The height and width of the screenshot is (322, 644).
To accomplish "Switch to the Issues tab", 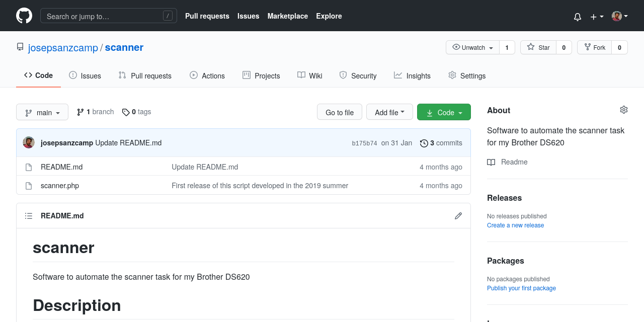I will click(85, 75).
